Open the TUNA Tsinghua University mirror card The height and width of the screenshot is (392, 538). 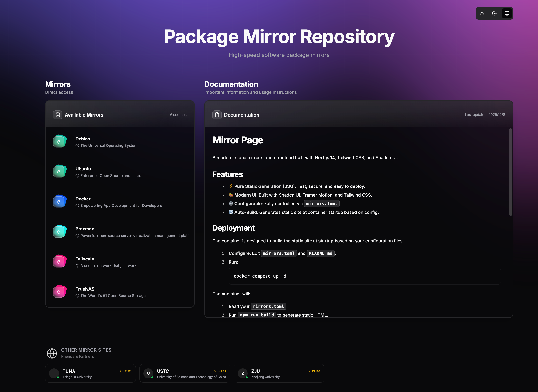pyautogui.click(x=90, y=374)
